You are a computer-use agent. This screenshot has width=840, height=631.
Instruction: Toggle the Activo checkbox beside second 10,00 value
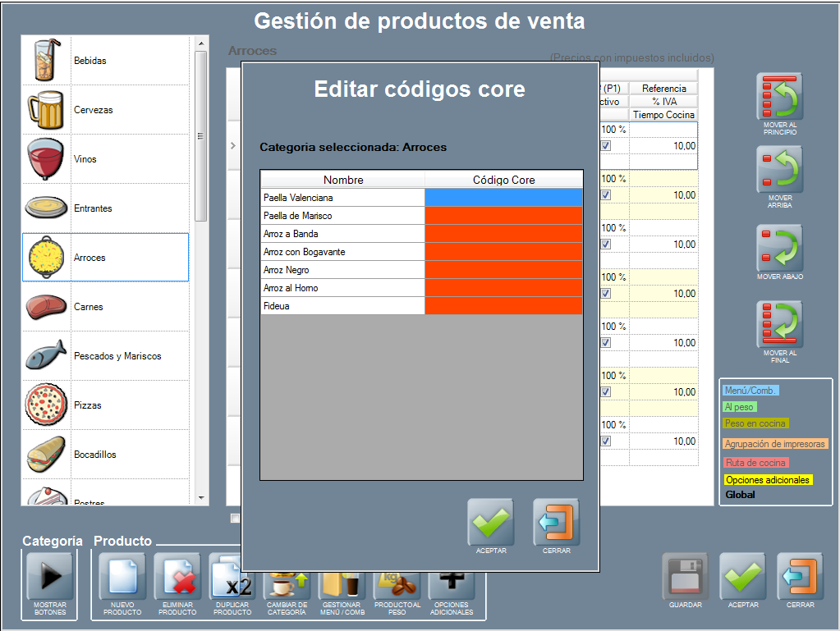606,195
